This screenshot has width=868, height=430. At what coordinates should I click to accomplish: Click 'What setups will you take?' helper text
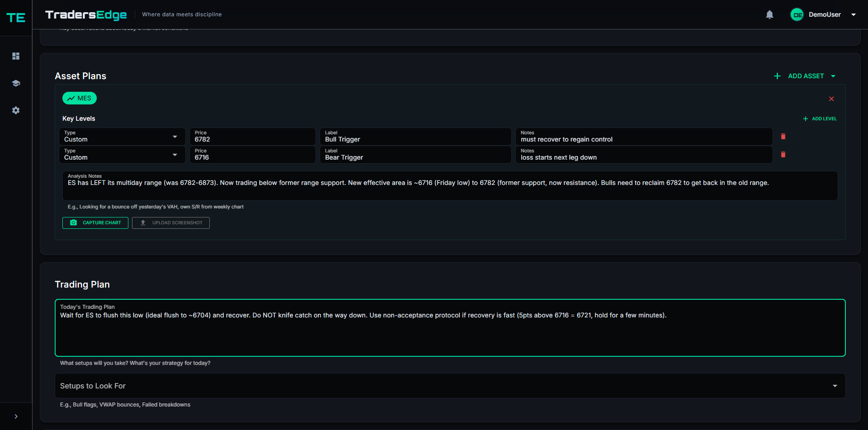coord(135,363)
